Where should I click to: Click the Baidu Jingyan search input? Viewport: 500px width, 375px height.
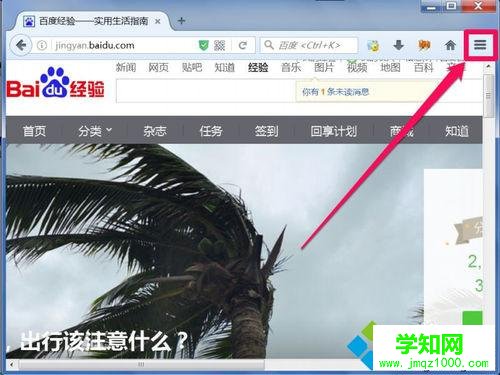tap(205, 91)
